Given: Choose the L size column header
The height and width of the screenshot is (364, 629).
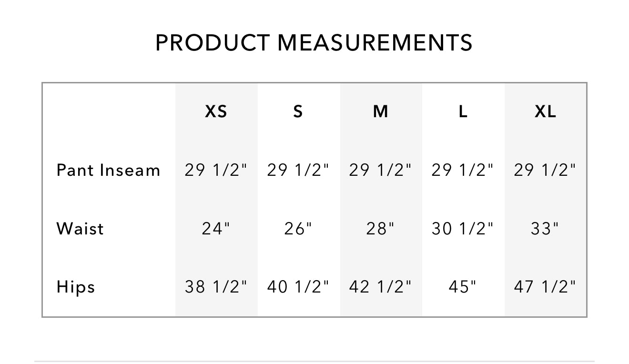Looking at the screenshot, I should coord(463,111).
